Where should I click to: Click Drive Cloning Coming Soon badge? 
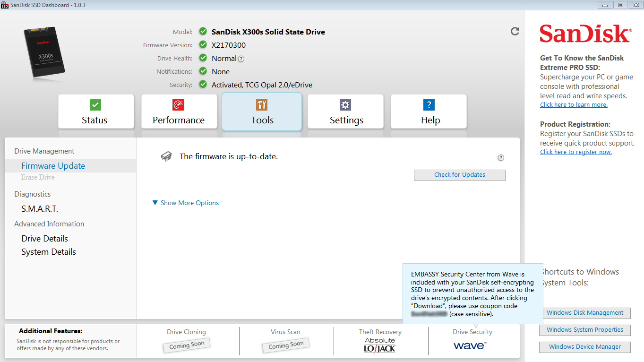tap(187, 345)
